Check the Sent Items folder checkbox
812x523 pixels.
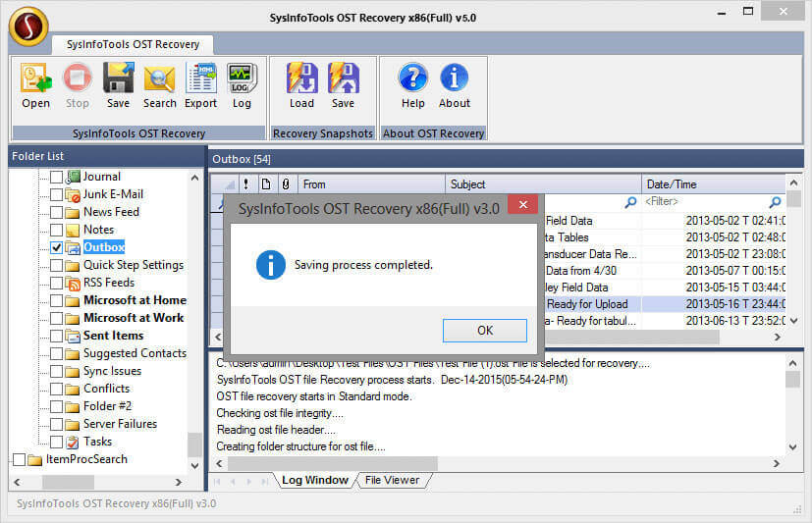click(x=57, y=336)
